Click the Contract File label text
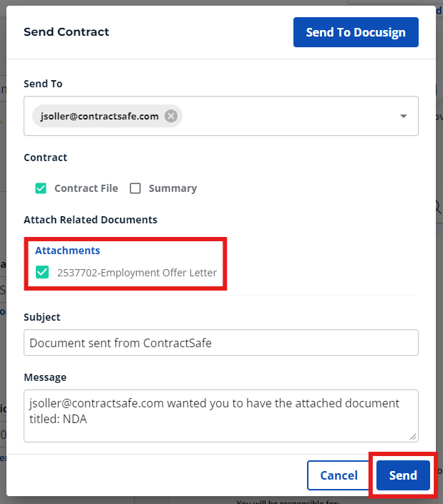 pos(86,188)
